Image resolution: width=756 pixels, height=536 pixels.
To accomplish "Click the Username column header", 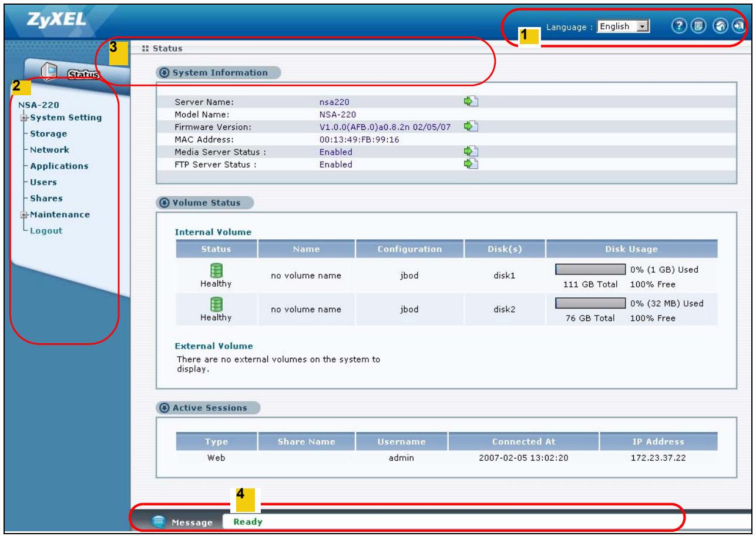I will (402, 441).
